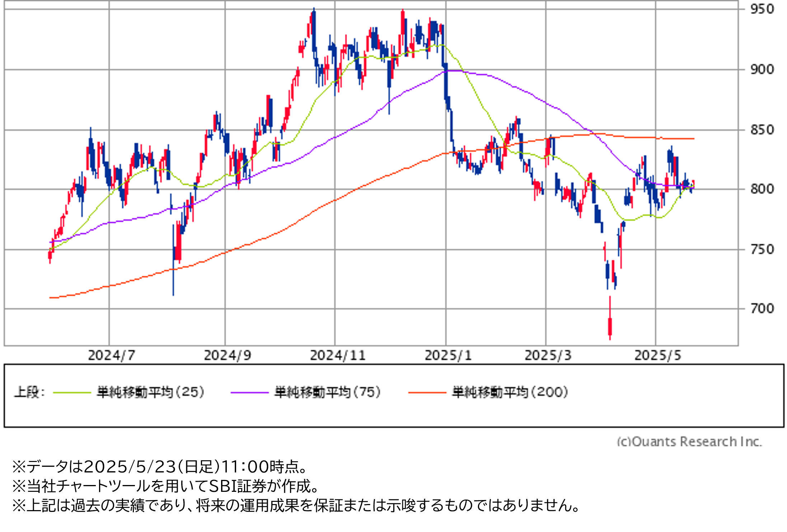Select the 単純移動平均(25) legend label
This screenshot has height=532, width=787.
click(x=151, y=392)
